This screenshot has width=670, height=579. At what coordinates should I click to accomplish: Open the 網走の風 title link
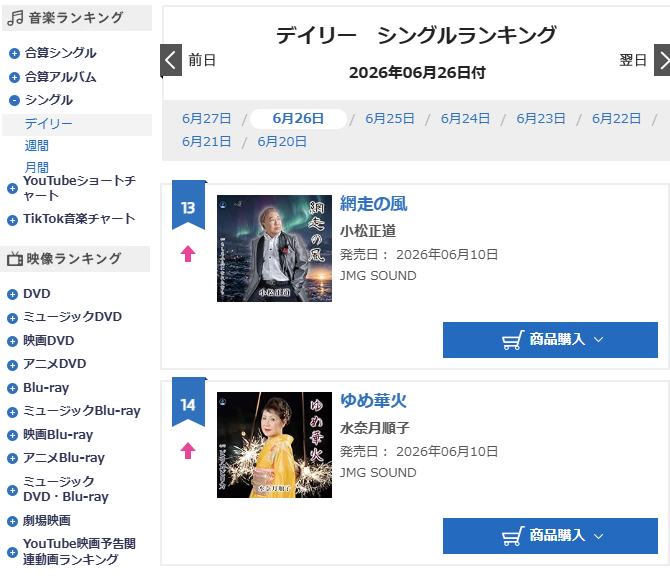pyautogui.click(x=373, y=204)
